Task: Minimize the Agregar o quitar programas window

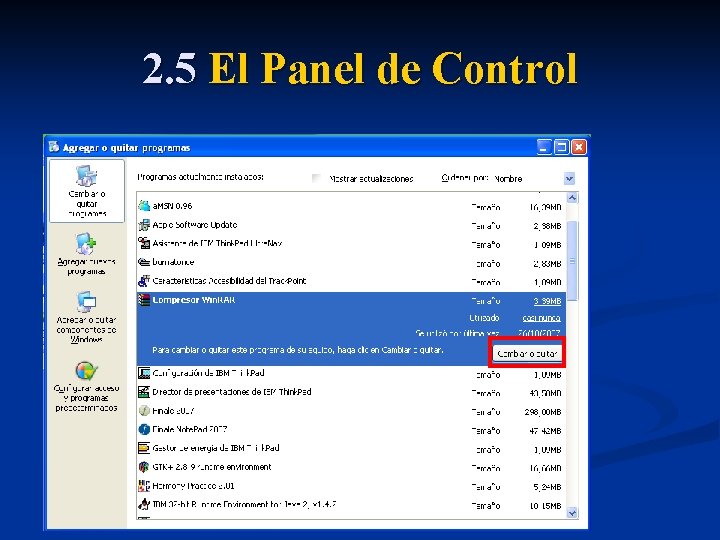Action: tap(544, 147)
